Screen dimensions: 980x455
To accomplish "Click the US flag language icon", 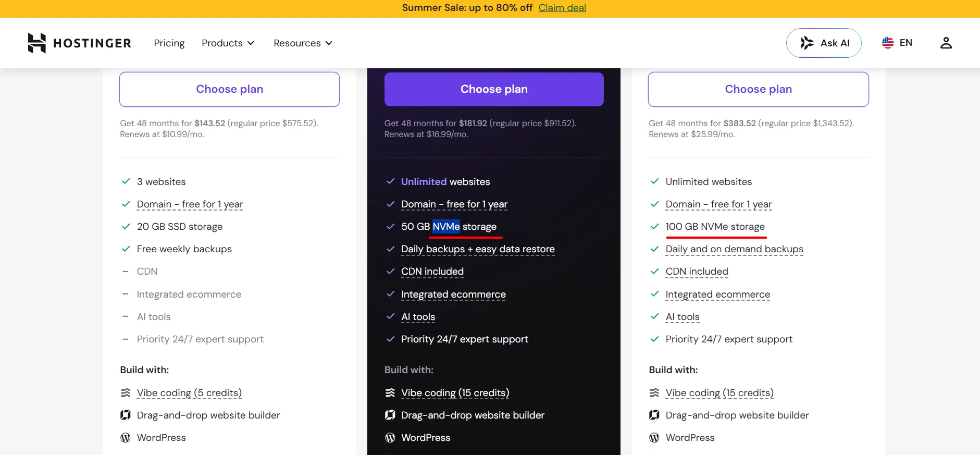I will click(x=888, y=43).
